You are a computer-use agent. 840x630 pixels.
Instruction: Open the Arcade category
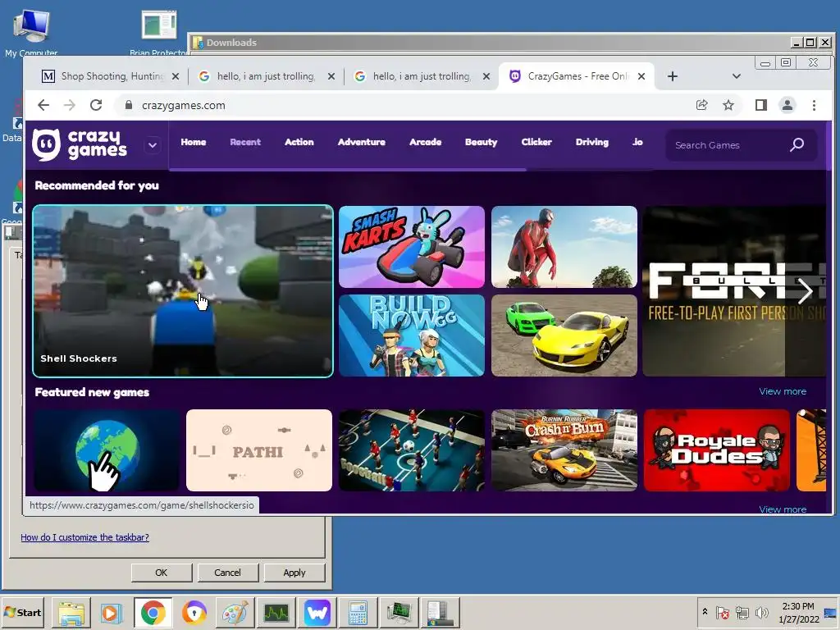pyautogui.click(x=426, y=142)
